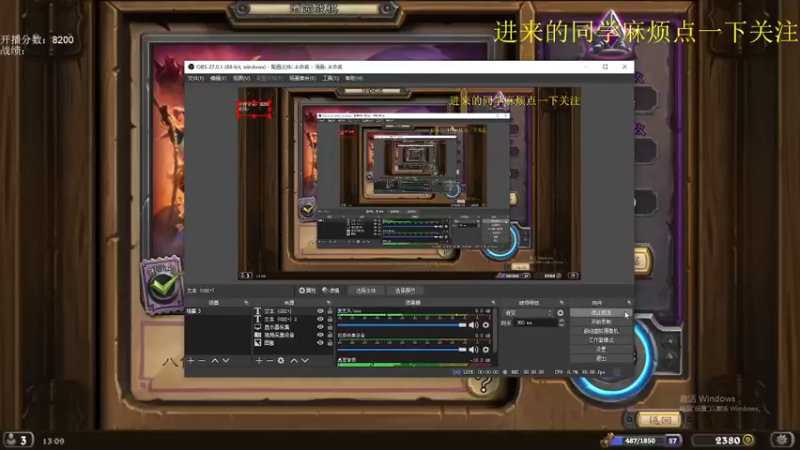
Task: Click the 工作室模式 studio mode button
Action: (x=601, y=340)
